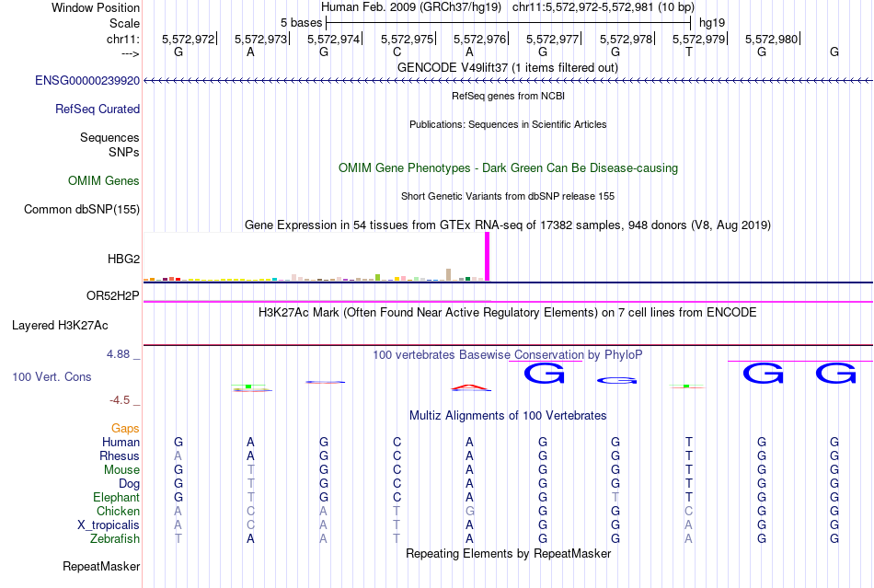Click the '5 bases' scale bar label
874x588 pixels.
coord(301,23)
